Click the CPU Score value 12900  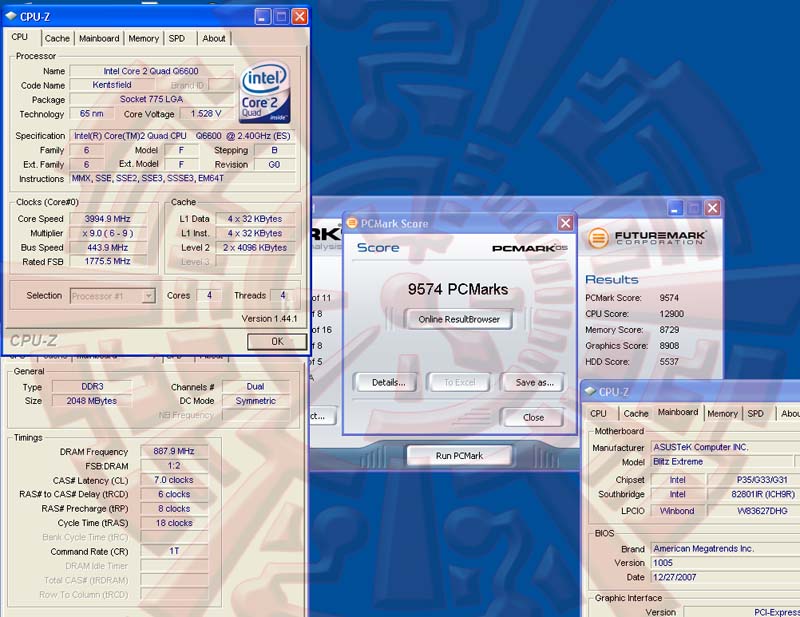tap(671, 314)
